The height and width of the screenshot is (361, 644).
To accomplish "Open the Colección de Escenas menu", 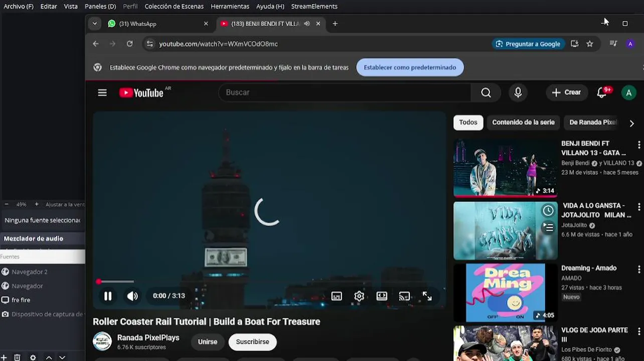I will tap(174, 7).
